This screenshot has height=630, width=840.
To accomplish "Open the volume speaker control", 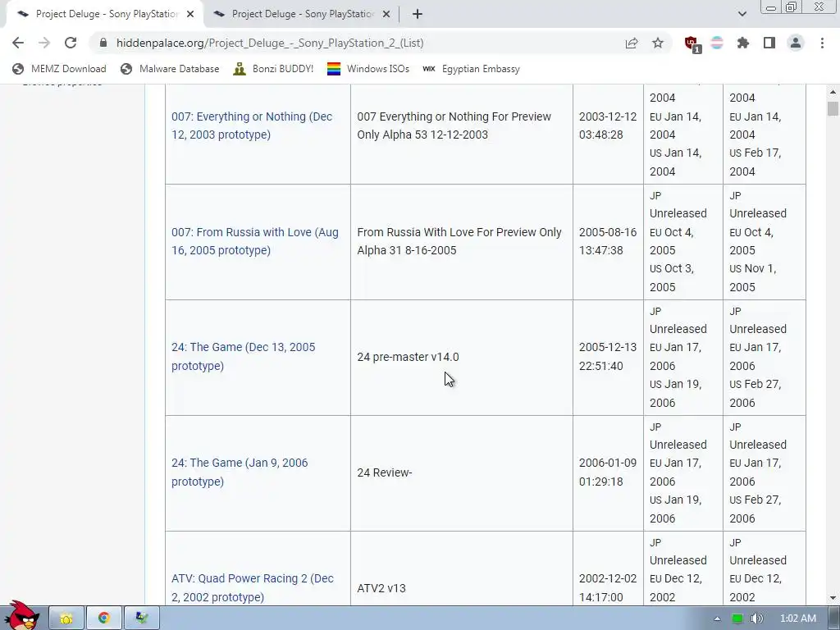I will [756, 619].
